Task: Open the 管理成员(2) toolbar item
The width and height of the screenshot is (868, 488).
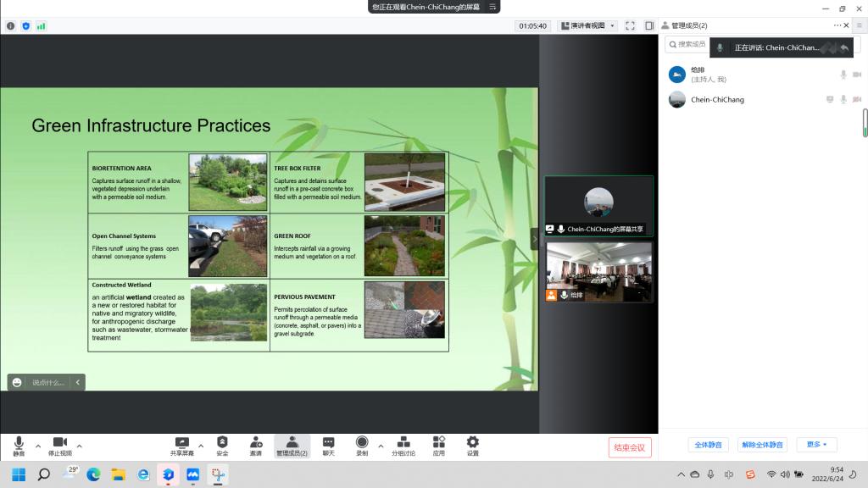Action: [292, 446]
